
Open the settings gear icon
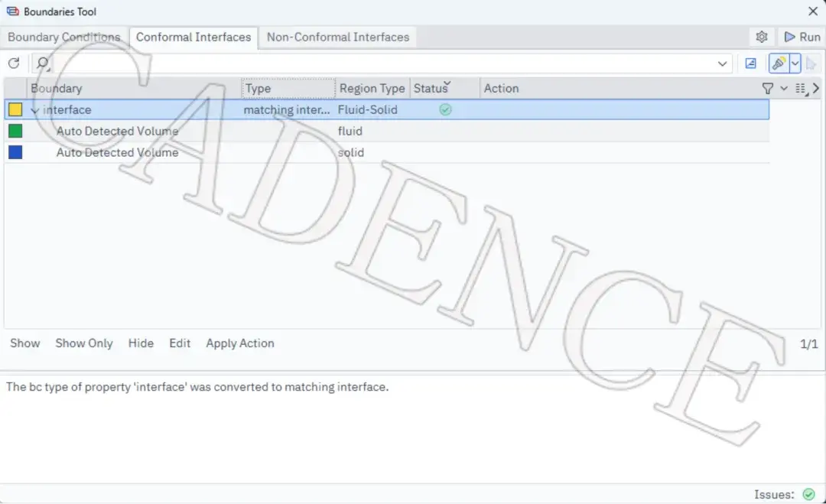[761, 37]
